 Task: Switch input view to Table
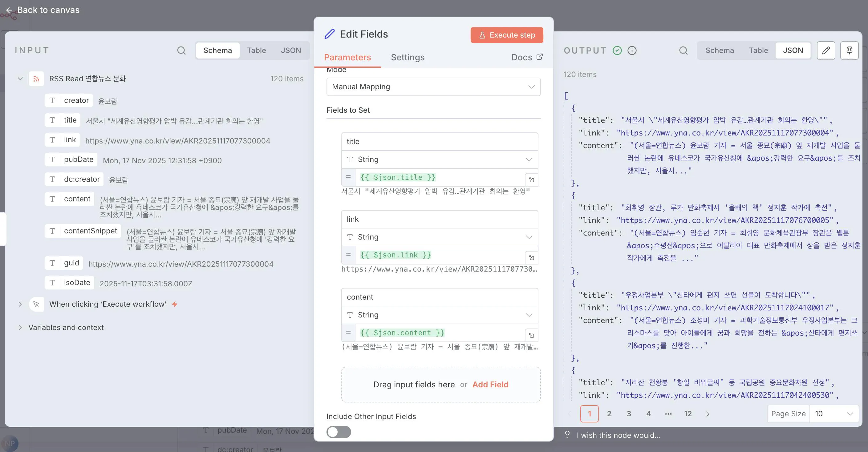(x=256, y=50)
